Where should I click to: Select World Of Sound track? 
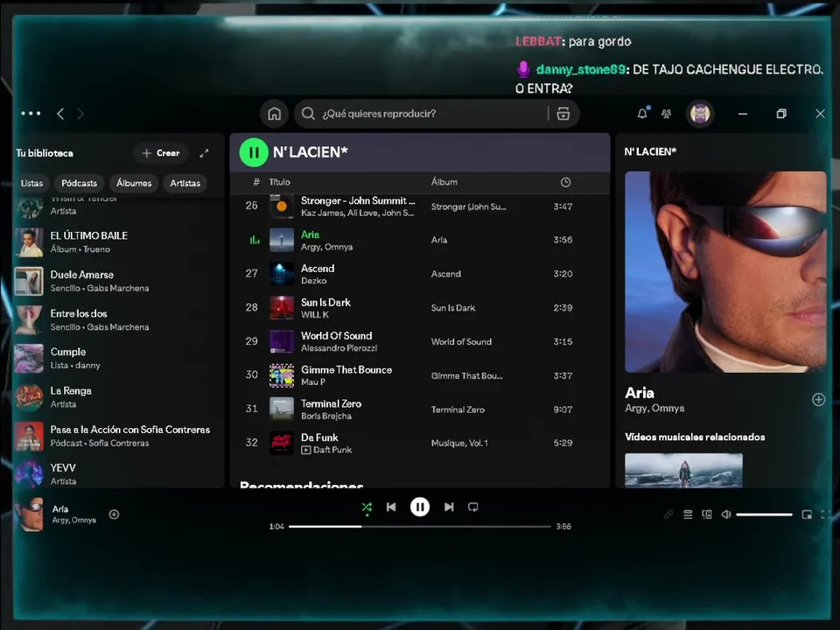click(420, 341)
